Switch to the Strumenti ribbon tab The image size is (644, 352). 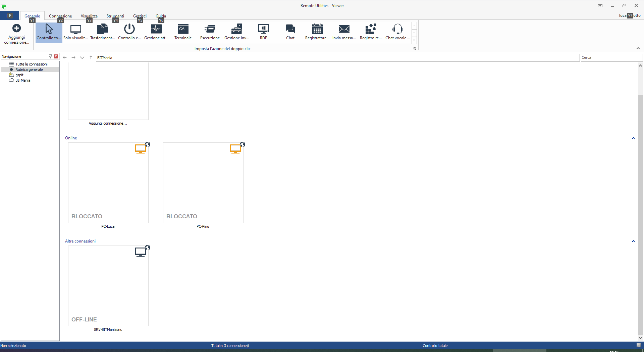point(115,16)
